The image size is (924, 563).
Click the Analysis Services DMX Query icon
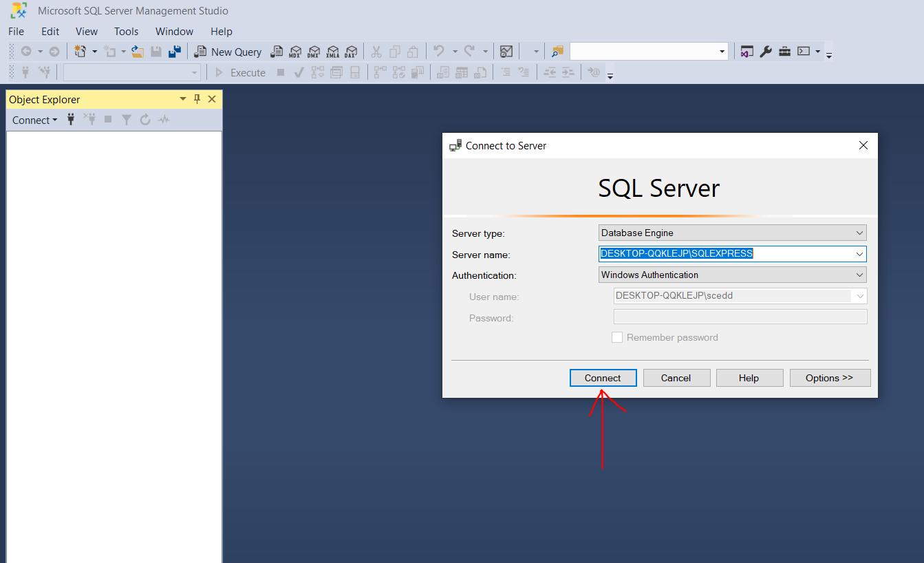314,52
